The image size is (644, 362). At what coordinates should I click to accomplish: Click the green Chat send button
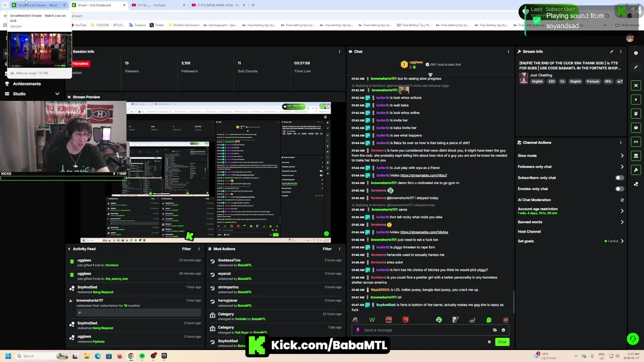[x=502, y=342]
